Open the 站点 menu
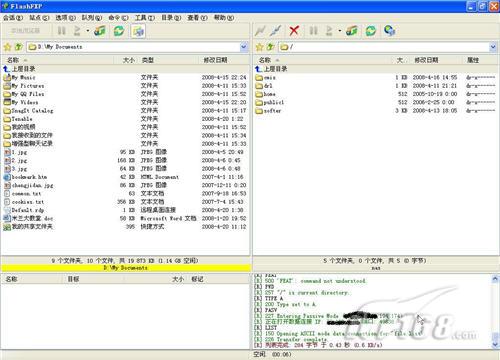 39,18
